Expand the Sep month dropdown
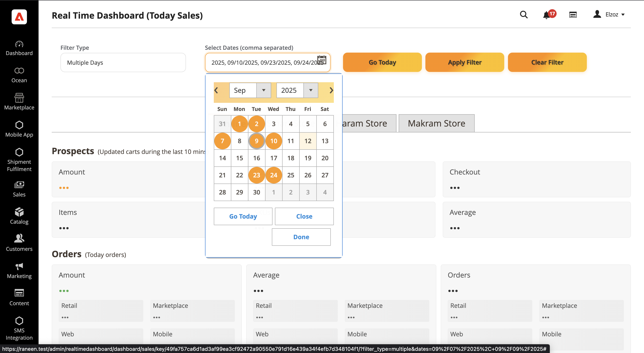The height and width of the screenshot is (353, 644). coord(250,90)
